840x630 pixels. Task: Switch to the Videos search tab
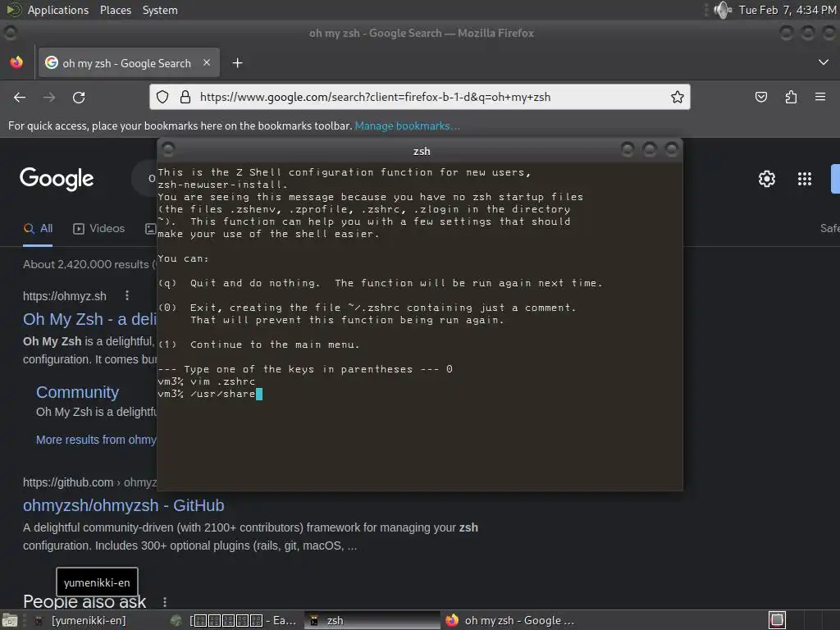point(99,229)
